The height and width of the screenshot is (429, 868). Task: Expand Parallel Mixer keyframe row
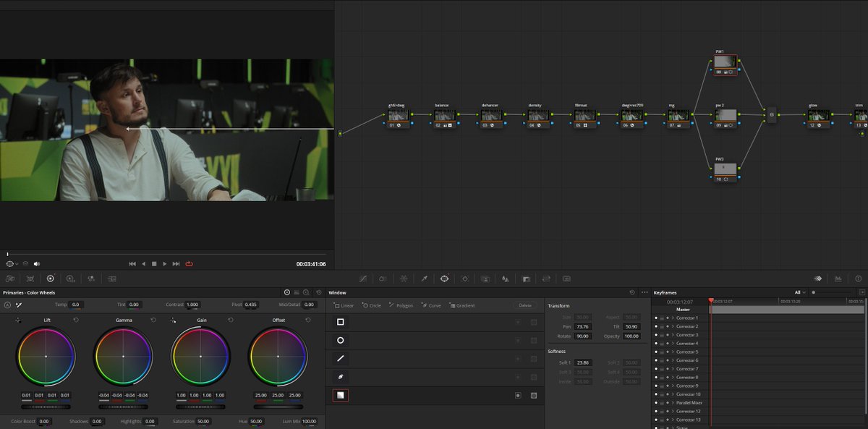coord(673,403)
